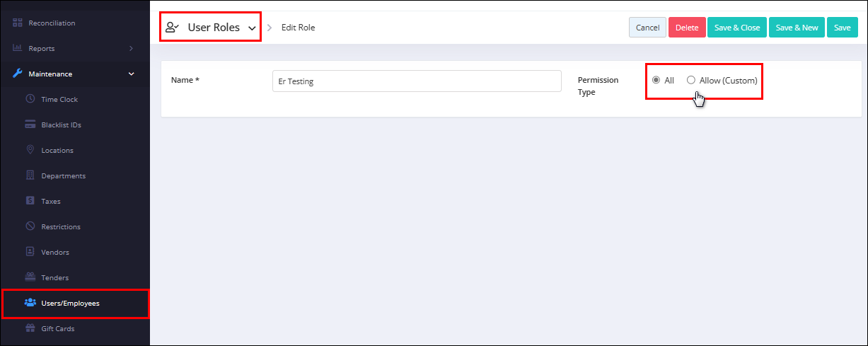This screenshot has width=868, height=346.
Task: Click the Save & Close button
Action: tap(737, 28)
